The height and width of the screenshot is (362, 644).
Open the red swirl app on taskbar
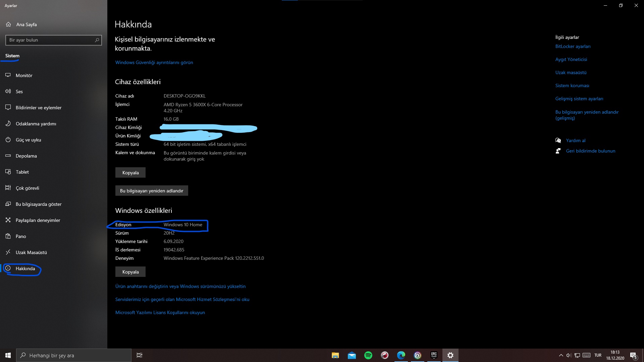385,355
